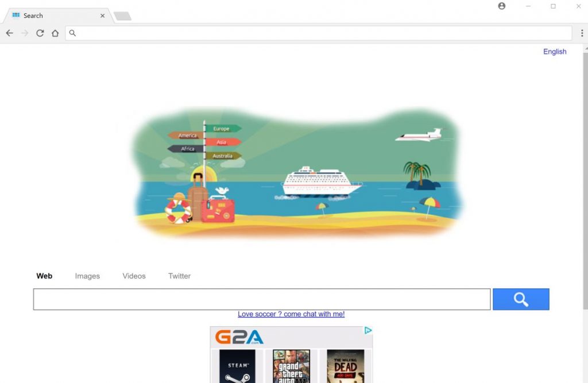Close the Search tab

[x=102, y=16]
